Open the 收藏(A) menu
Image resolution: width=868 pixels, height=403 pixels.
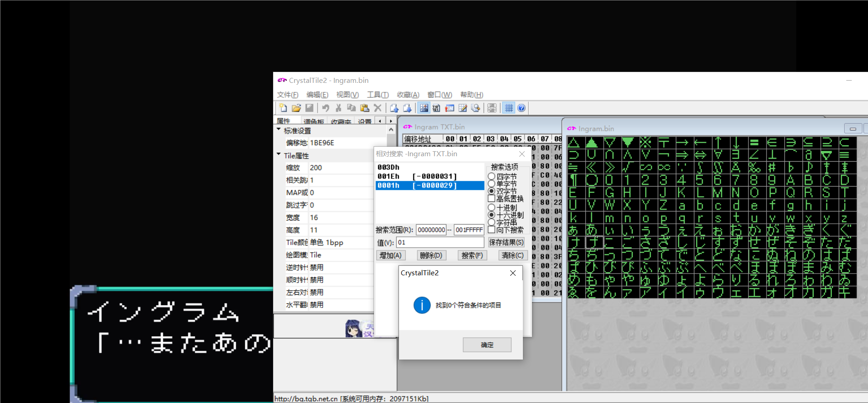[408, 95]
